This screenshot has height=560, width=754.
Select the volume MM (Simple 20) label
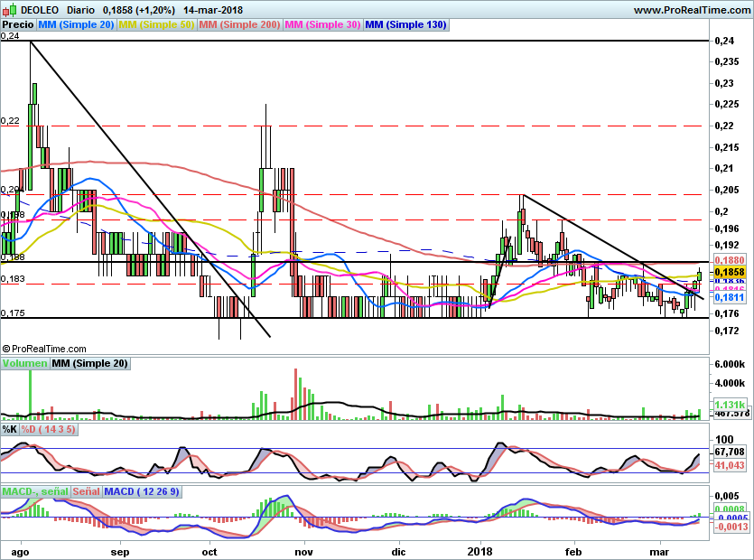point(89,363)
